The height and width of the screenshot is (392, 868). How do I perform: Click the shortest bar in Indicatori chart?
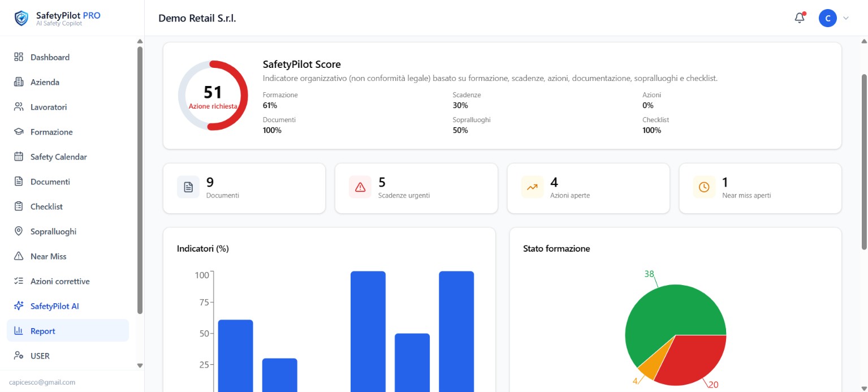point(279,375)
